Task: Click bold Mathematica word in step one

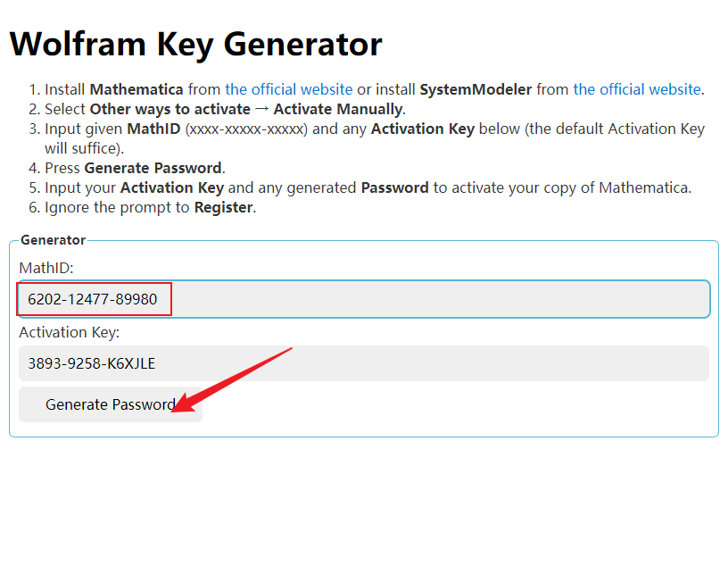Action: 136,89
